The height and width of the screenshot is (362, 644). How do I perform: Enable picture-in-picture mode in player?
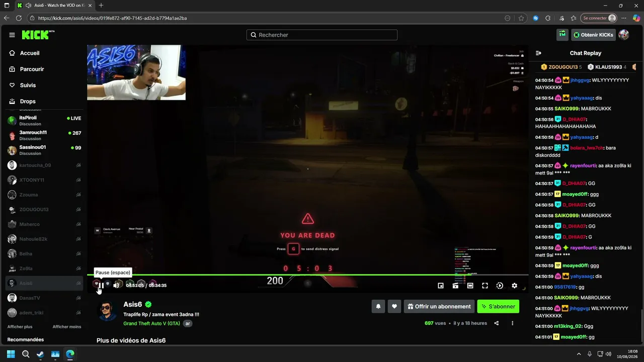coord(441,286)
